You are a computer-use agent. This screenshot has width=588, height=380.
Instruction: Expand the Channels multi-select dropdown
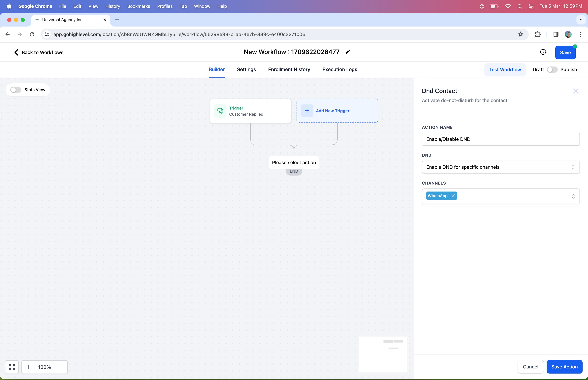(573, 196)
